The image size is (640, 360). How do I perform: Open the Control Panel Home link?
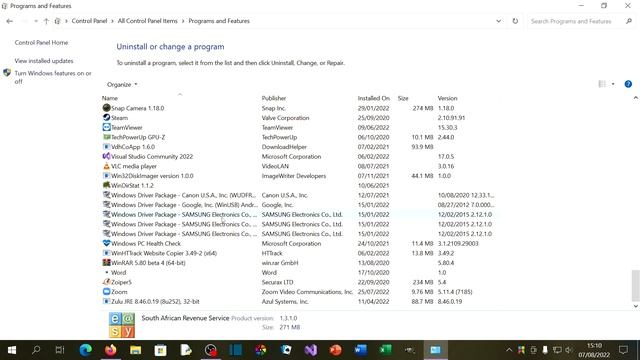pos(41,42)
